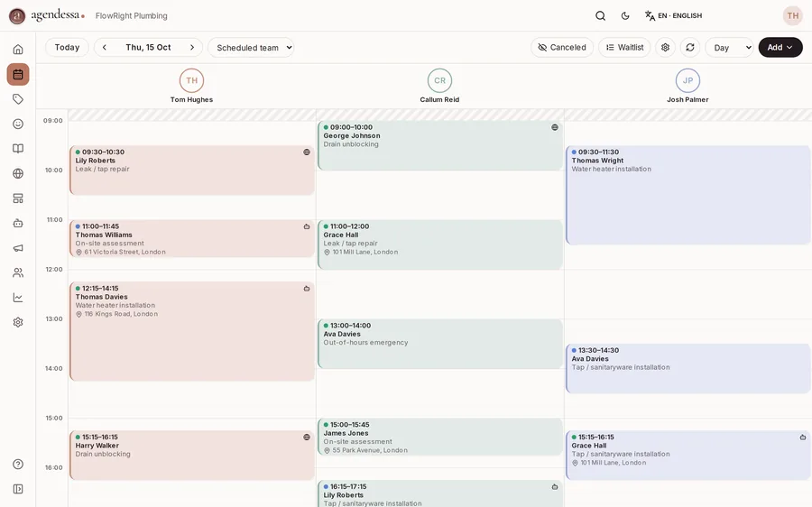This screenshot has height=507, width=812.
Task: Refresh the calendar view
Action: tap(690, 47)
